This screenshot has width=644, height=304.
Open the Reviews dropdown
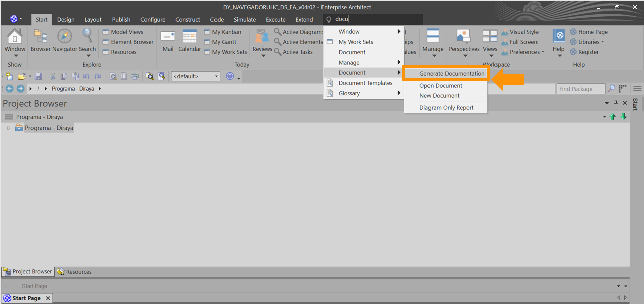pos(262,42)
